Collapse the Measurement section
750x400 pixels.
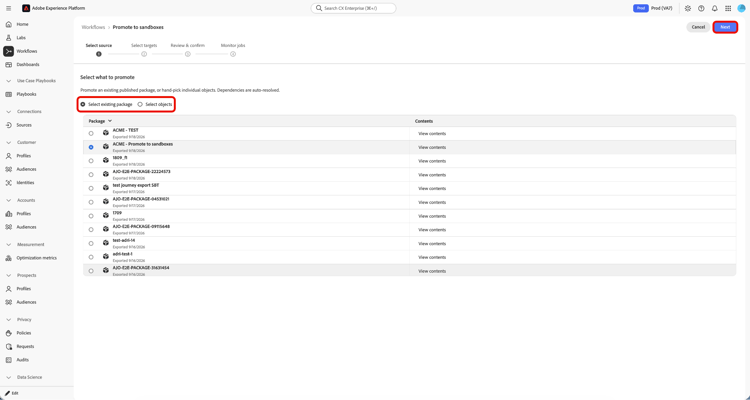(x=8, y=244)
